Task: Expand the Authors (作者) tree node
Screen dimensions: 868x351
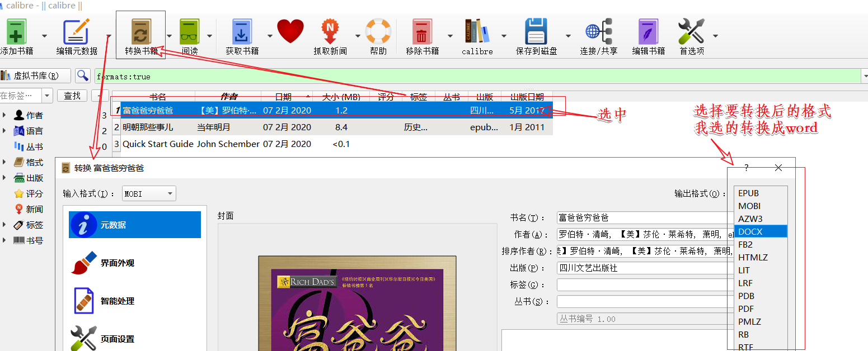Action: [x=5, y=115]
